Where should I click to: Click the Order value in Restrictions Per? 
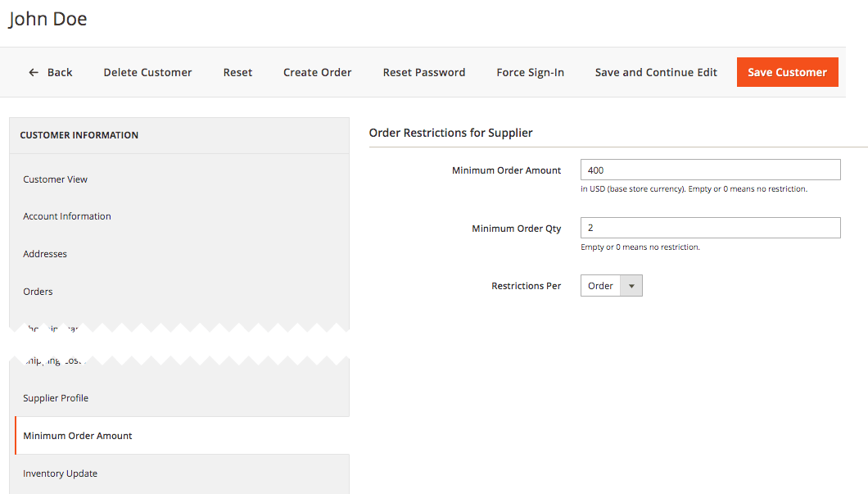click(x=601, y=286)
